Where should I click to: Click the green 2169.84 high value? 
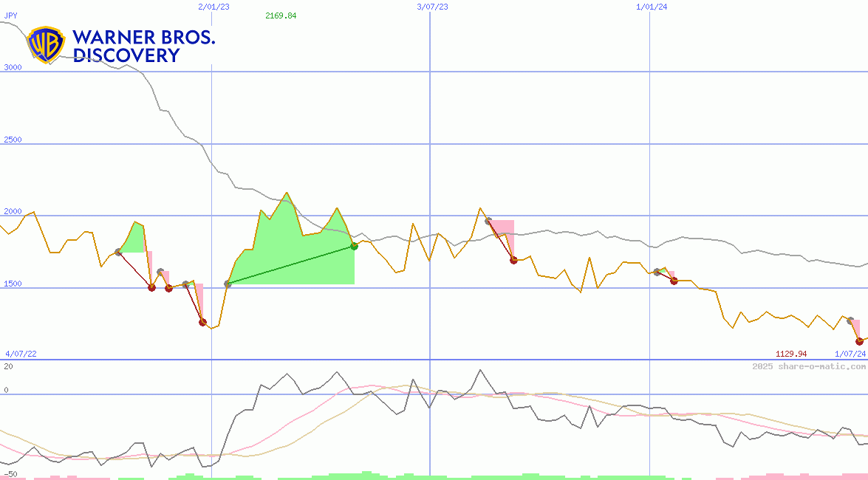[281, 16]
